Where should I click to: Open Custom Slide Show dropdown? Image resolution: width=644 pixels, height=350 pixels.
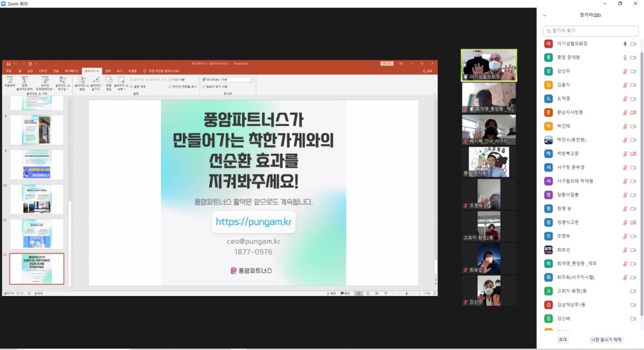point(62,83)
